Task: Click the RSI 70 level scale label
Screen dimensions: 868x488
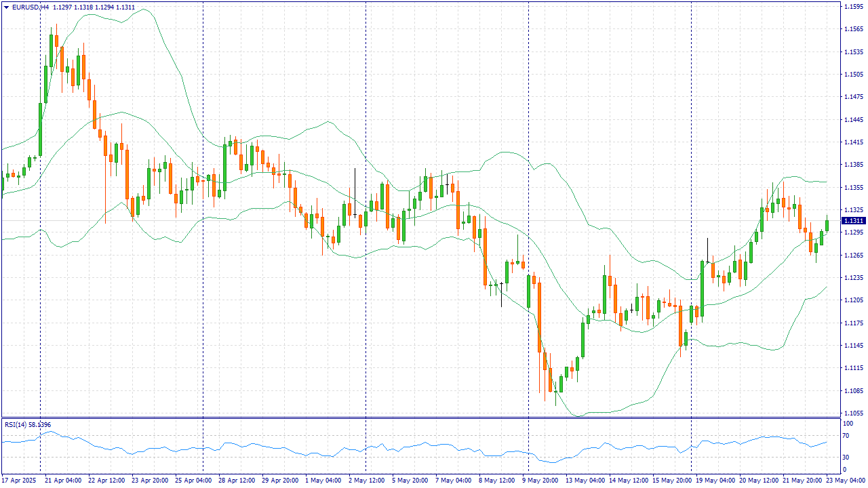Action: pyautogui.click(x=845, y=438)
